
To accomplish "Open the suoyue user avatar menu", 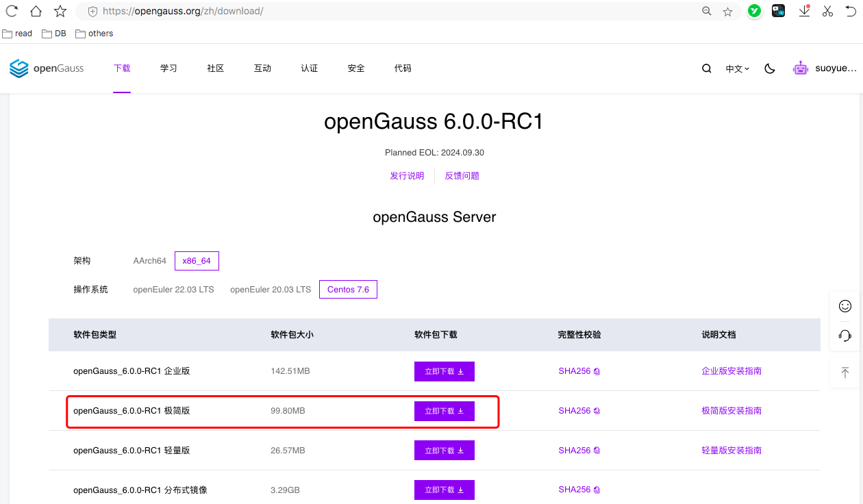I will pos(825,68).
